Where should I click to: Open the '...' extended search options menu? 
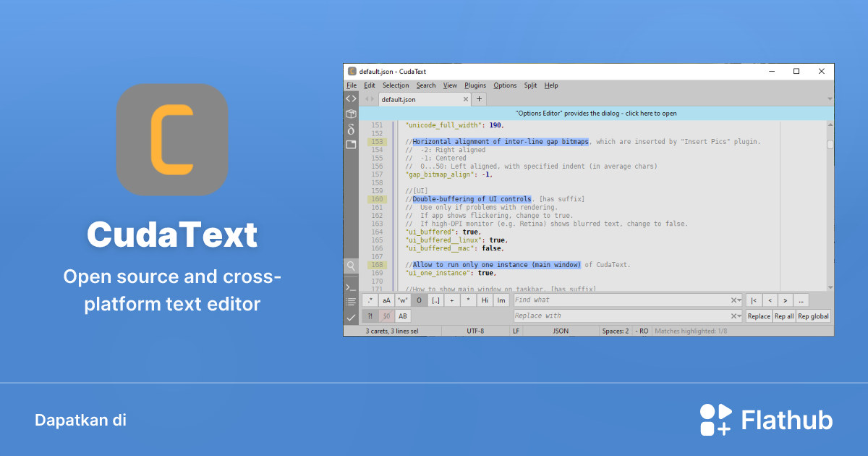point(800,300)
